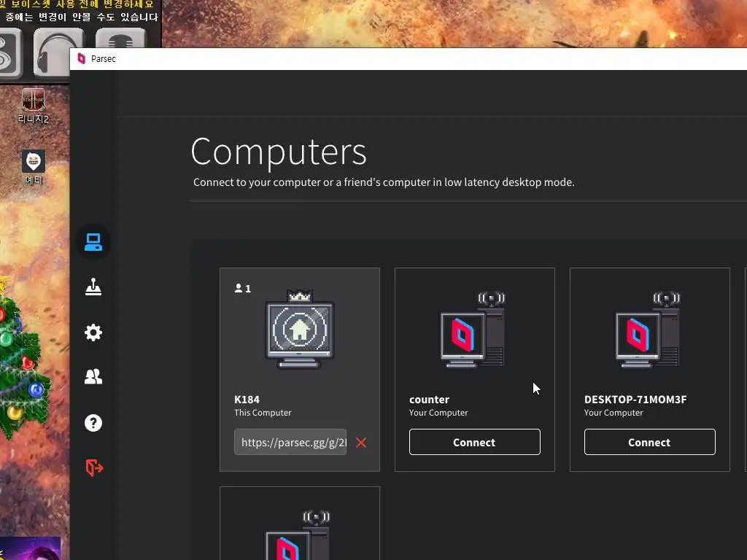747x560 pixels.
Task: Open the Help question mark icon
Action: [93, 423]
